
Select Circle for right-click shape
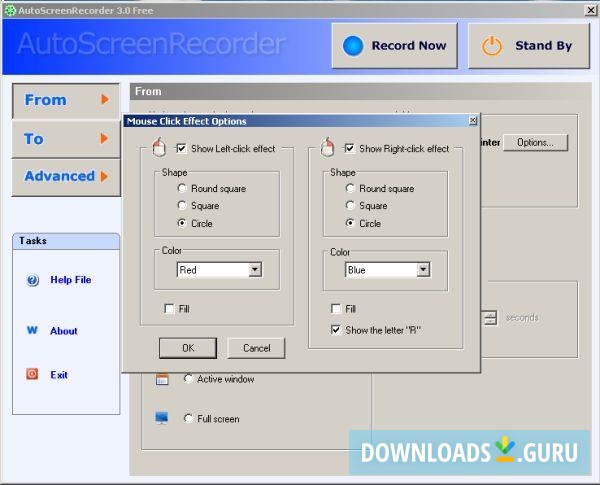(350, 223)
